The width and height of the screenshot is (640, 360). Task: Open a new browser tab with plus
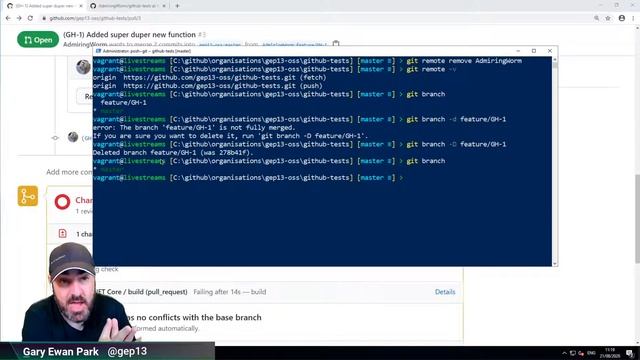point(177,6)
